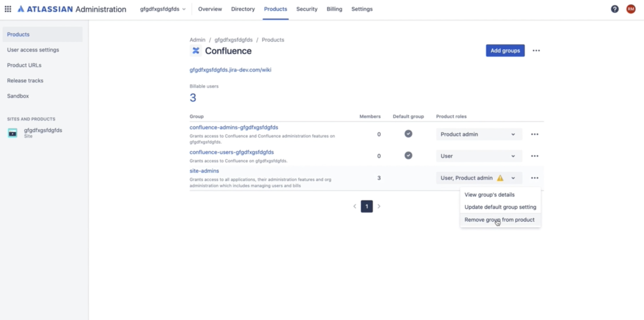Click the Add groups button
The height and width of the screenshot is (320, 644).
click(505, 51)
